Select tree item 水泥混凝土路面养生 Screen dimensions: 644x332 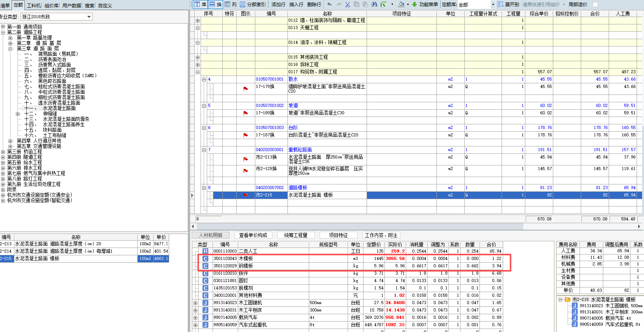coord(64,124)
